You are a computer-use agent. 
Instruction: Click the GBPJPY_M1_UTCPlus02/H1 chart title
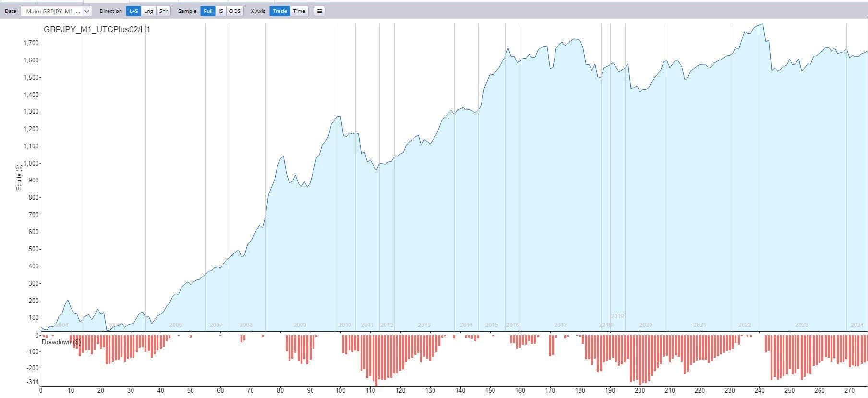(x=97, y=30)
